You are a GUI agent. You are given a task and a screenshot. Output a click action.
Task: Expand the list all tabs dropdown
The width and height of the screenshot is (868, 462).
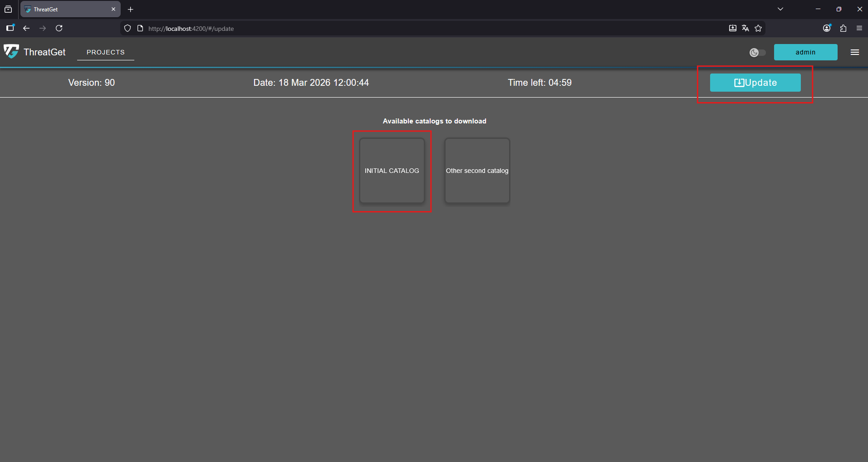[x=780, y=9]
